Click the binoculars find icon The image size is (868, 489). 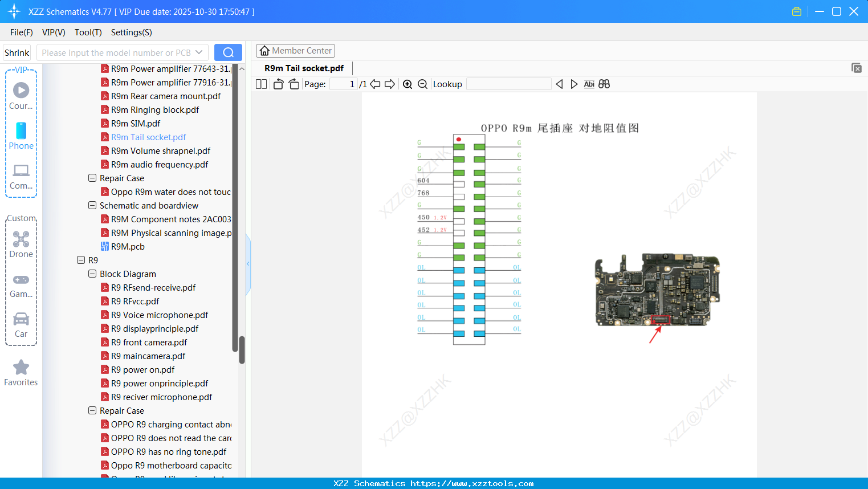(604, 84)
